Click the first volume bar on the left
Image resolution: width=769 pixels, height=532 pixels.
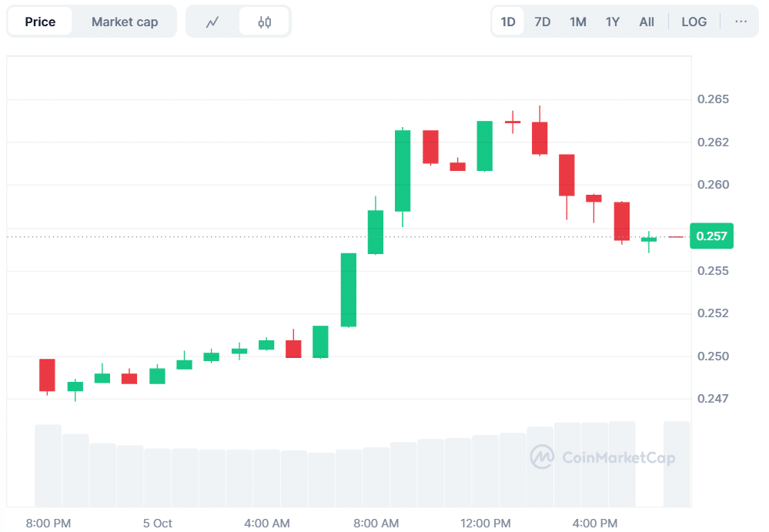point(48,465)
